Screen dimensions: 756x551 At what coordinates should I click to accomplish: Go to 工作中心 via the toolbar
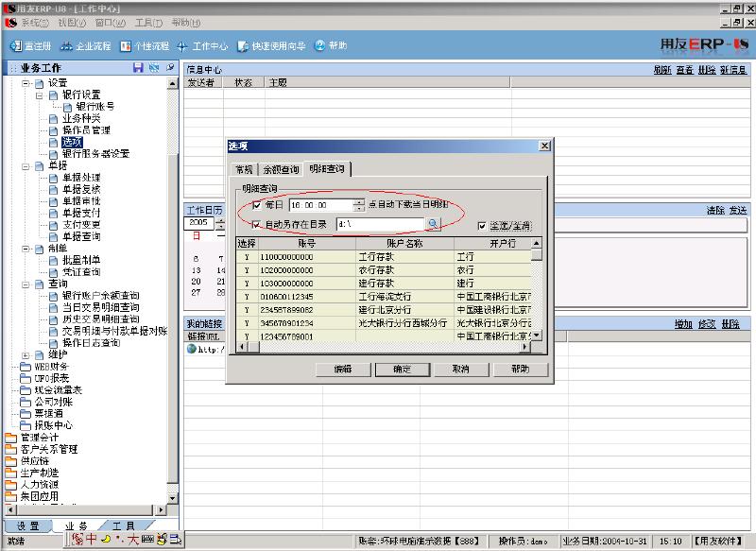coord(202,45)
